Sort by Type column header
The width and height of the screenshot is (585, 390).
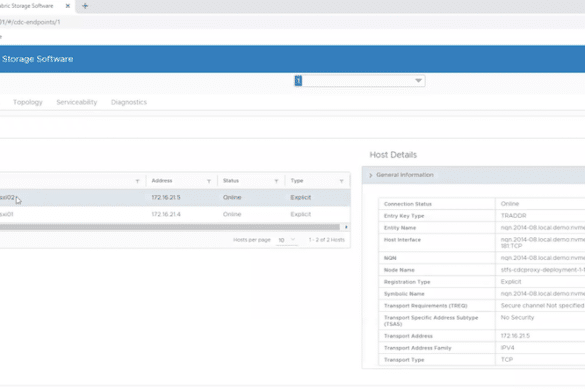297,181
